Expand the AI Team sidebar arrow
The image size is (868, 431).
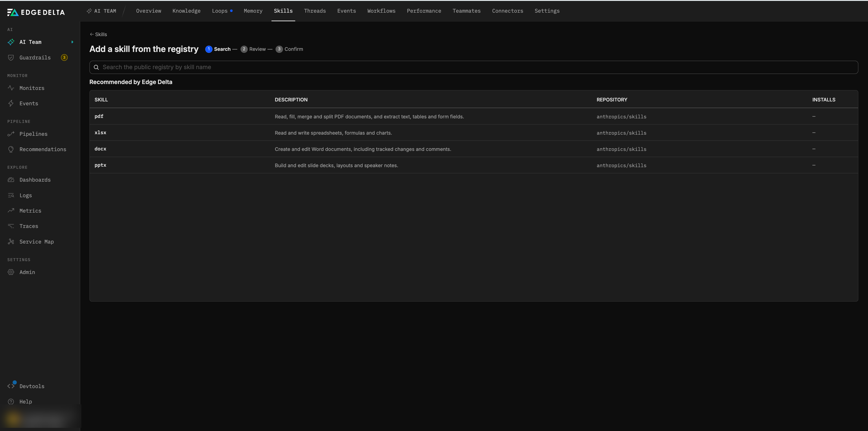coord(72,42)
